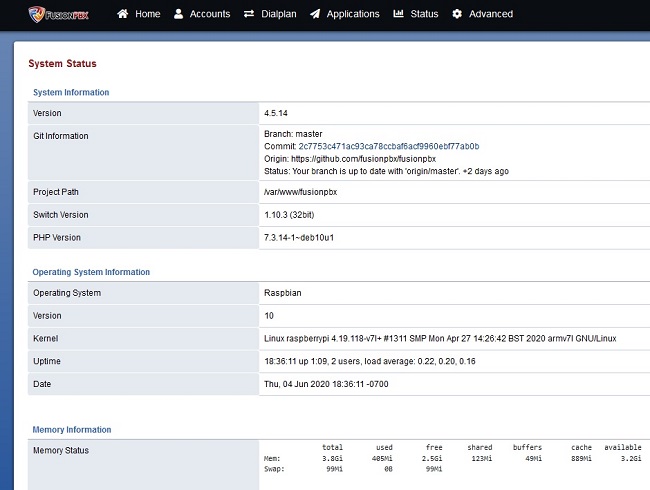Click the Dialplan arrows icon
Viewport: 650px width, 490px height.
click(249, 14)
